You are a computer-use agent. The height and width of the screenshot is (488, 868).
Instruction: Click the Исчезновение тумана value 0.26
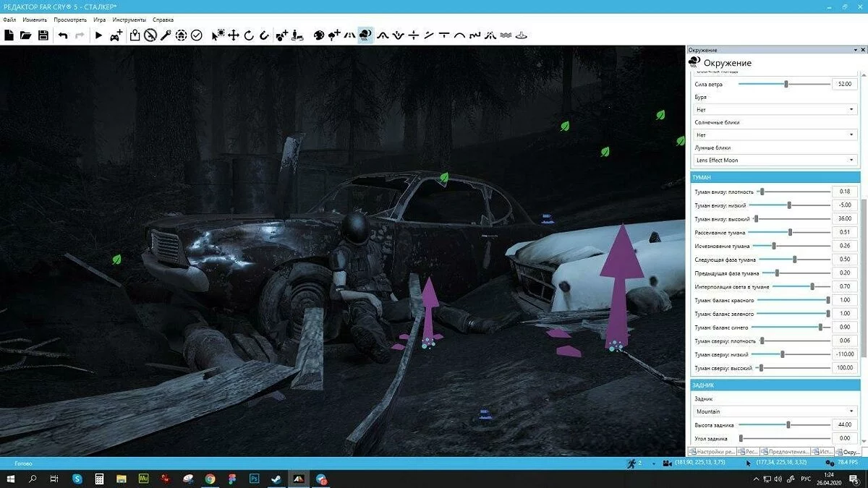[x=845, y=246]
